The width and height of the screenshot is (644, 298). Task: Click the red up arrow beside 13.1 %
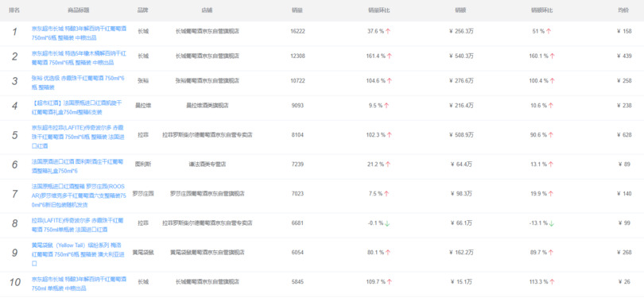click(550, 164)
